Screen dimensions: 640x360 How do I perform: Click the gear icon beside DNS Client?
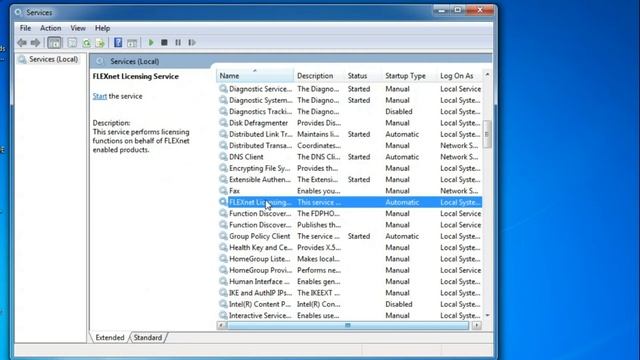pyautogui.click(x=223, y=157)
